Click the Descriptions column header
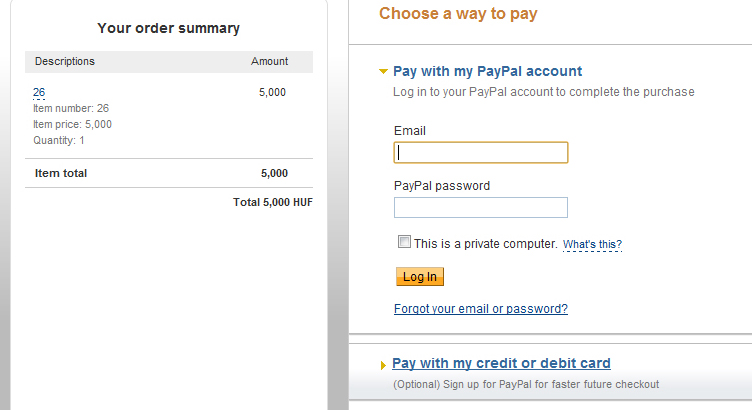Image resolution: width=752 pixels, height=410 pixels. click(65, 61)
